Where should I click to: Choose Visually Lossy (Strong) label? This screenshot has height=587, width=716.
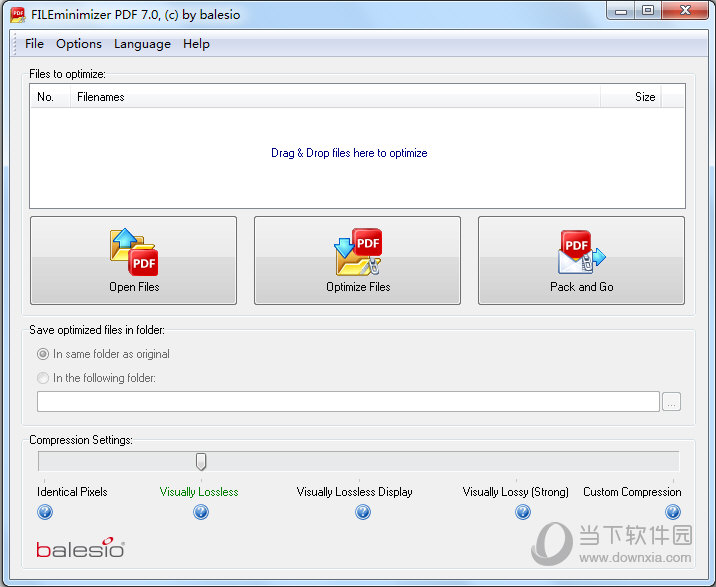point(516,492)
